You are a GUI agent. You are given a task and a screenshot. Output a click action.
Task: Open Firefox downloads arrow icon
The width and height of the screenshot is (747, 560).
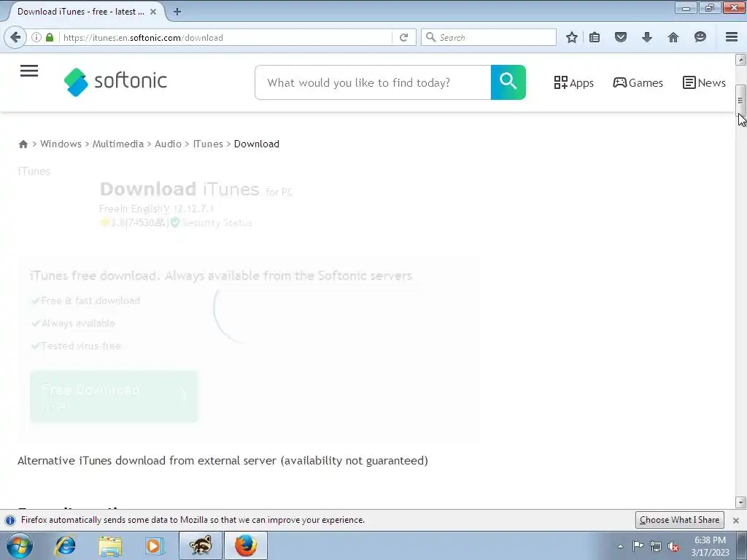[x=646, y=37]
